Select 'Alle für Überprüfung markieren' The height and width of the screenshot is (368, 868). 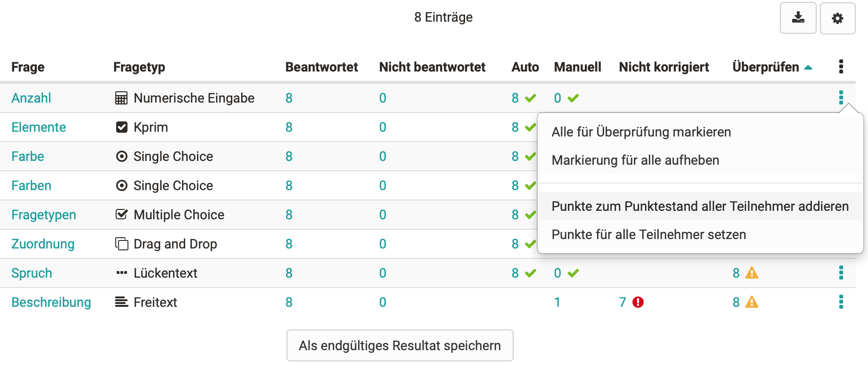pyautogui.click(x=641, y=132)
